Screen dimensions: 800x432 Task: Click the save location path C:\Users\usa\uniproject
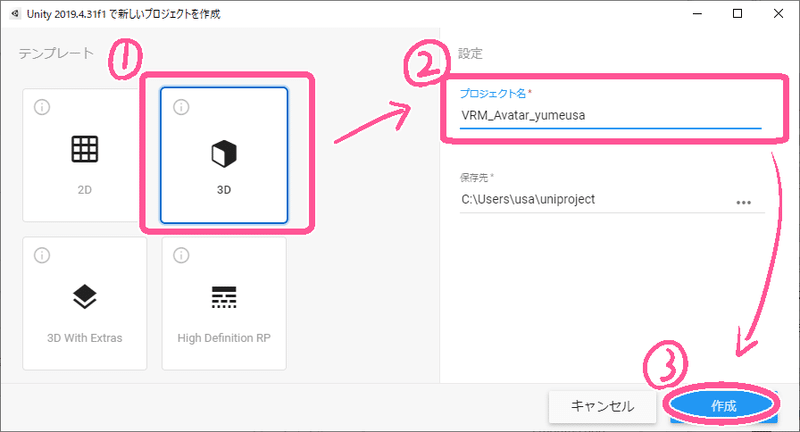pos(528,199)
